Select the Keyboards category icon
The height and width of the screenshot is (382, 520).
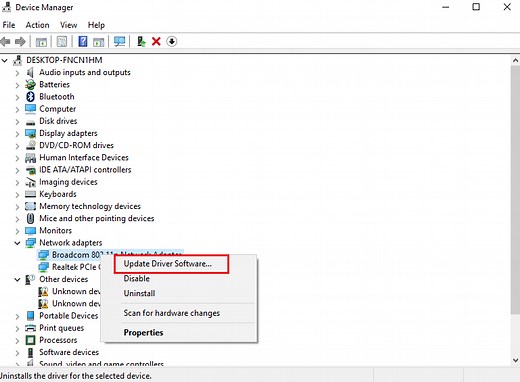pos(30,194)
